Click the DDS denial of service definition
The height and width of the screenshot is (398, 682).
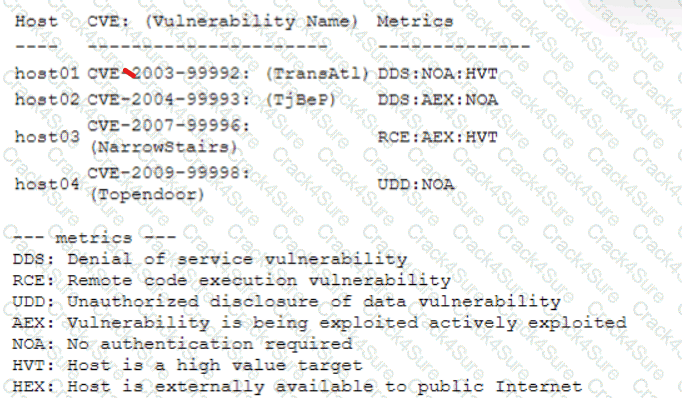tap(210, 259)
